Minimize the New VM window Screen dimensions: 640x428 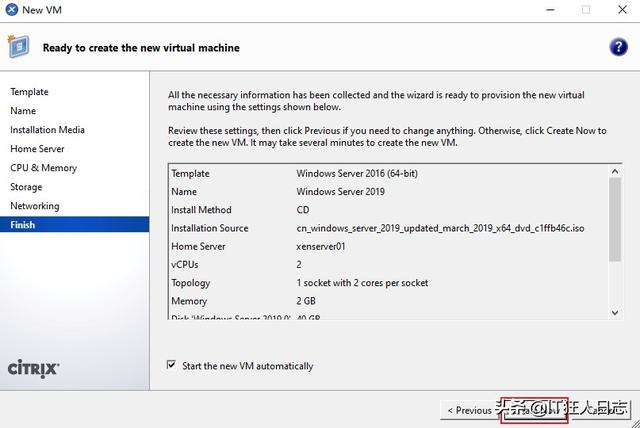(550, 9)
